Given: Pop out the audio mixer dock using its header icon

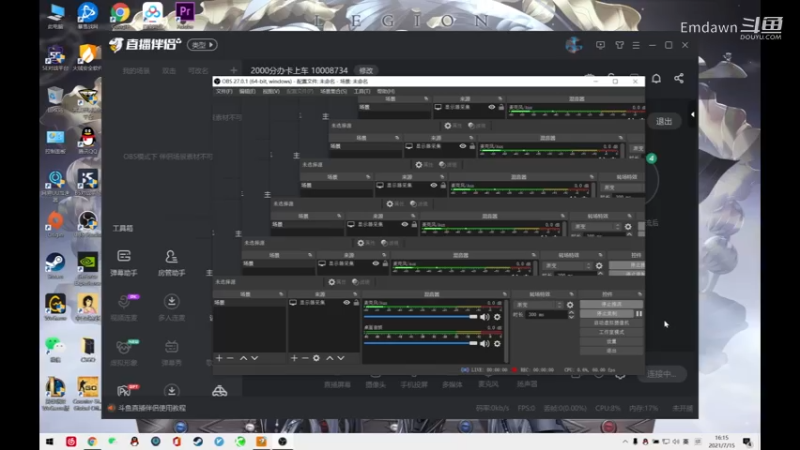Looking at the screenshot, I should 505,294.
